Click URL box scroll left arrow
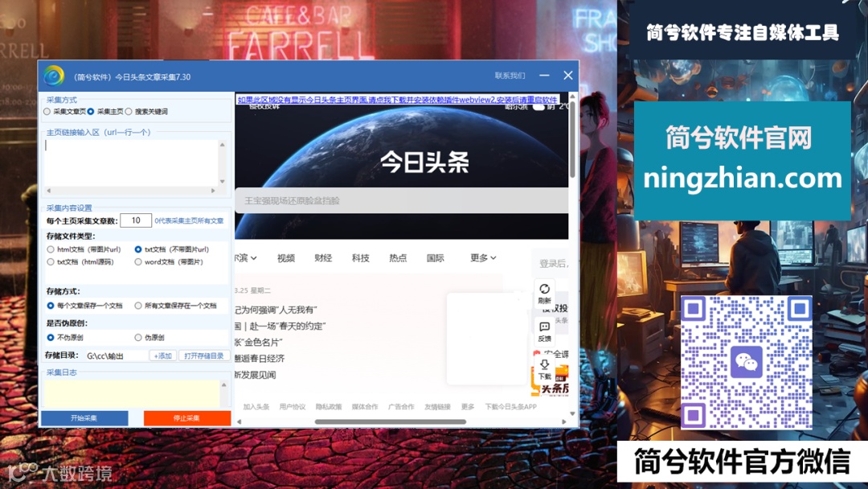 [49, 191]
